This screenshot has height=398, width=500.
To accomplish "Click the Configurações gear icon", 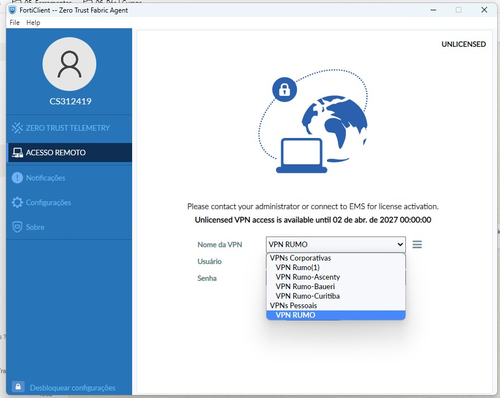I will pyautogui.click(x=17, y=202).
